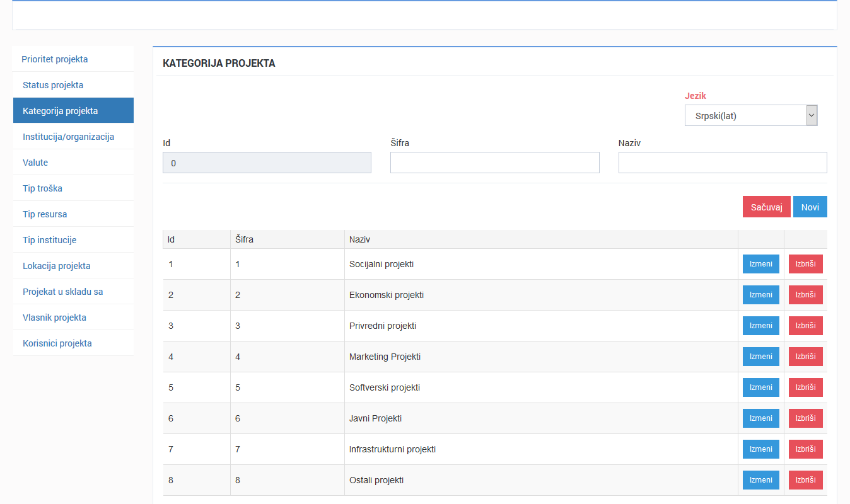Open Lokacija projekta in sidebar
This screenshot has width=850, height=504.
(x=57, y=266)
